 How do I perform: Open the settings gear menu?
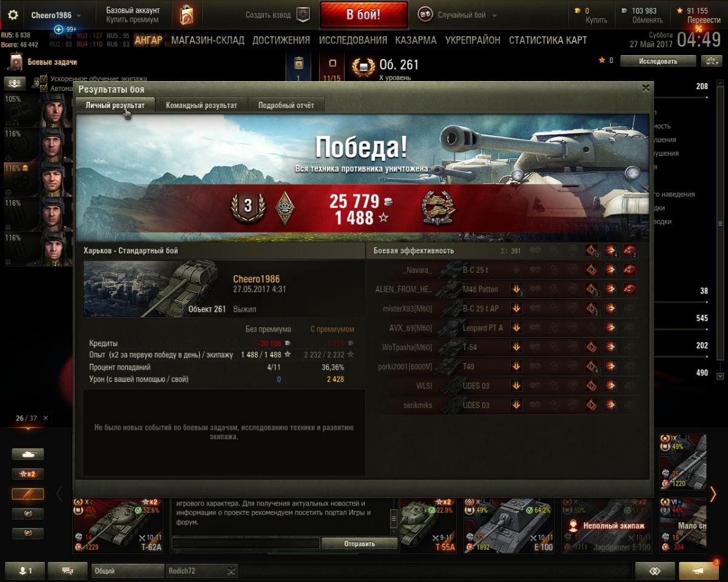[x=13, y=15]
